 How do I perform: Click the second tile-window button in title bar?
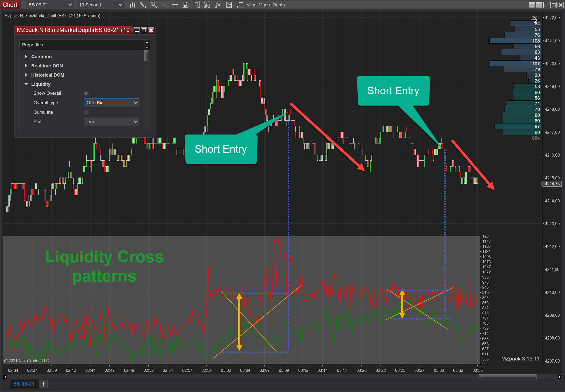coord(539,5)
